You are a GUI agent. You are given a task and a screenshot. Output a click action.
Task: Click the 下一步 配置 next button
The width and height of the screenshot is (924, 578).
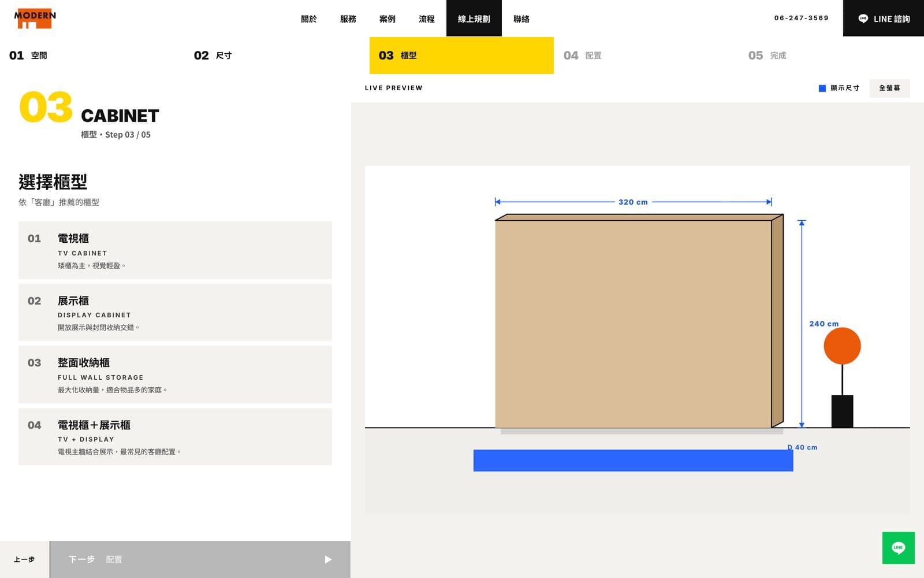click(200, 560)
